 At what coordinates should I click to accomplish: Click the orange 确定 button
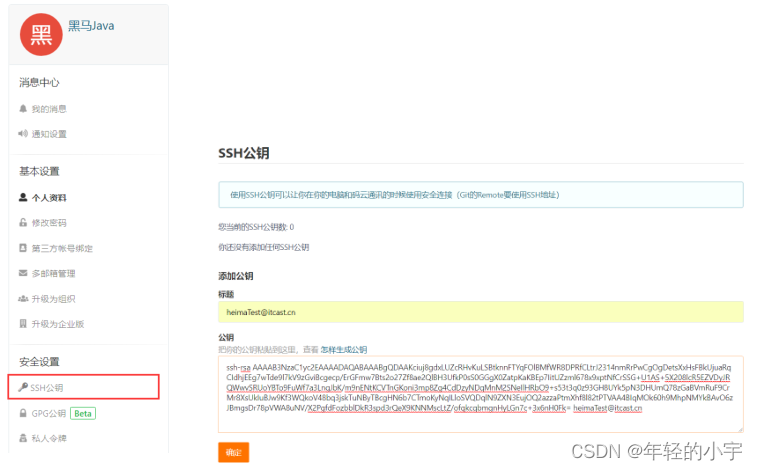click(x=234, y=452)
